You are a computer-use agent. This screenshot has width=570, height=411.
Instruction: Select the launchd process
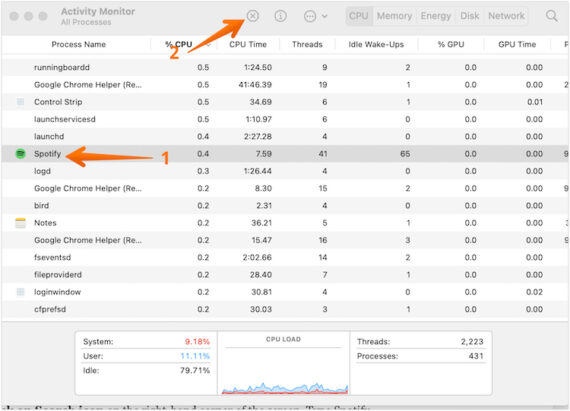pos(49,136)
